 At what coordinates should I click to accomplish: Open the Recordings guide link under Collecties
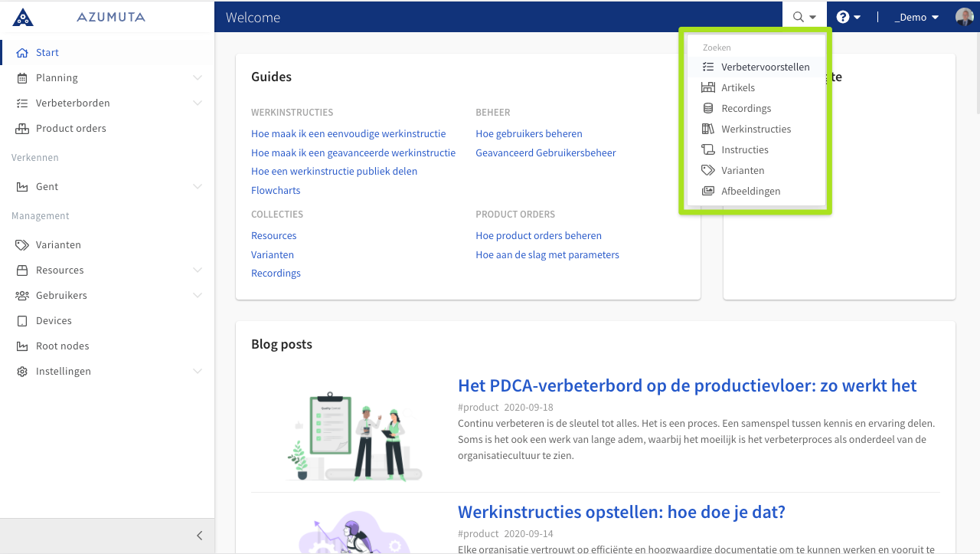point(276,274)
